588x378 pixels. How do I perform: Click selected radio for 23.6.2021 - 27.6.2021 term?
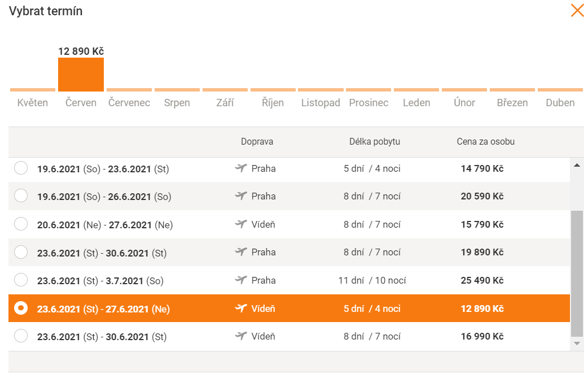[21, 308]
